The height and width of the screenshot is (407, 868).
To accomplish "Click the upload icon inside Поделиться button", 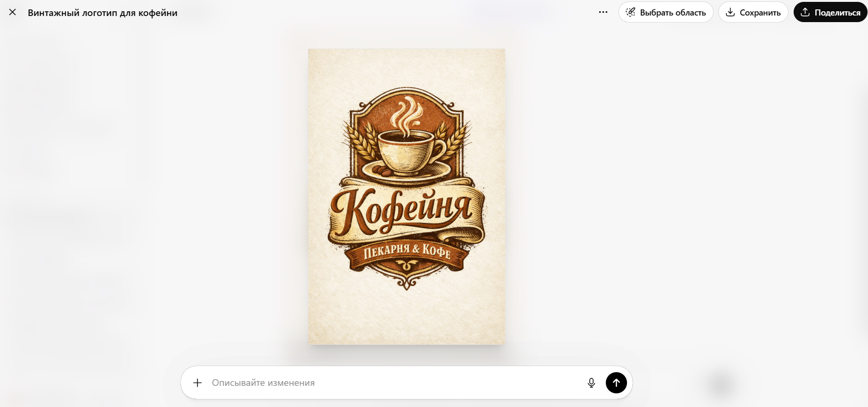I will pos(805,12).
